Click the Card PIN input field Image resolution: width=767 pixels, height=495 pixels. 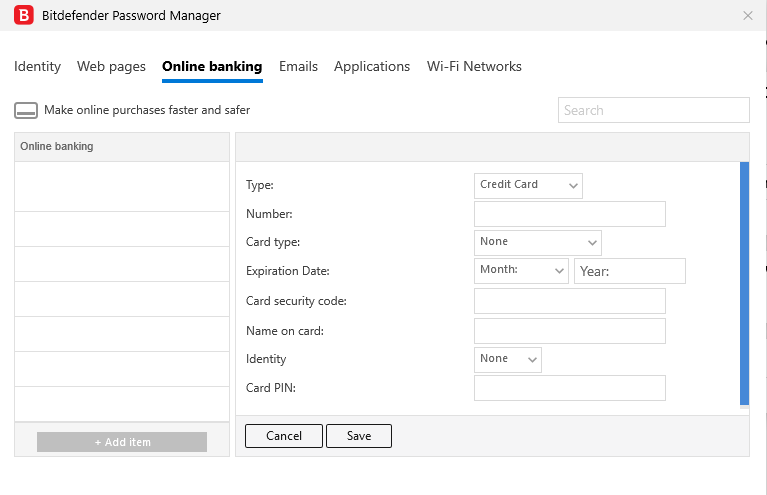click(569, 388)
